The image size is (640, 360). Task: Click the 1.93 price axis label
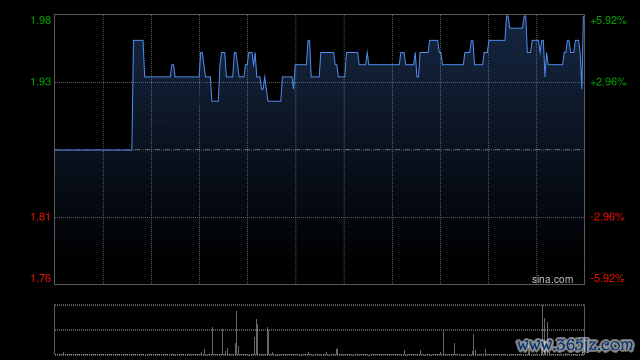(41, 82)
